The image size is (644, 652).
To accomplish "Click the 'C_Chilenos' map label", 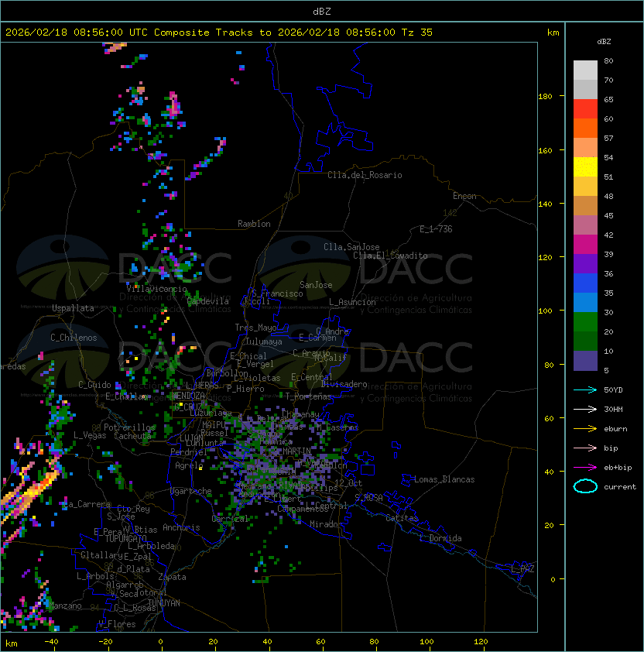I will (74, 338).
